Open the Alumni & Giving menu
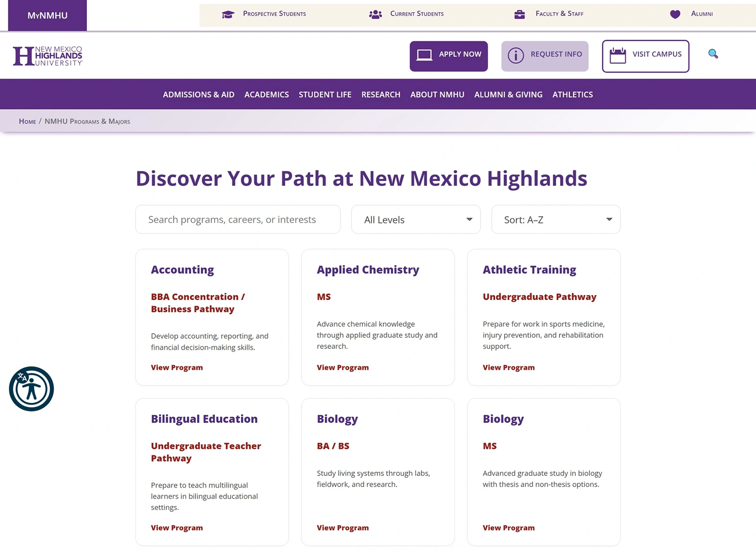The width and height of the screenshot is (756, 552). pos(508,95)
